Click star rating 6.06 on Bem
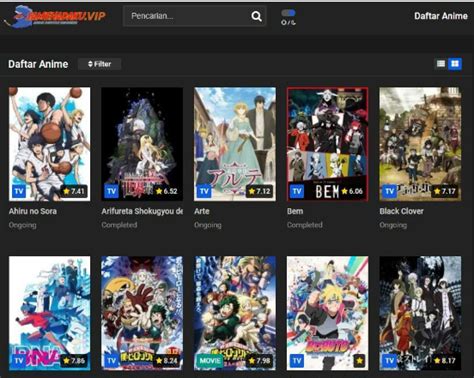Image resolution: width=474 pixels, height=378 pixels. [352, 191]
